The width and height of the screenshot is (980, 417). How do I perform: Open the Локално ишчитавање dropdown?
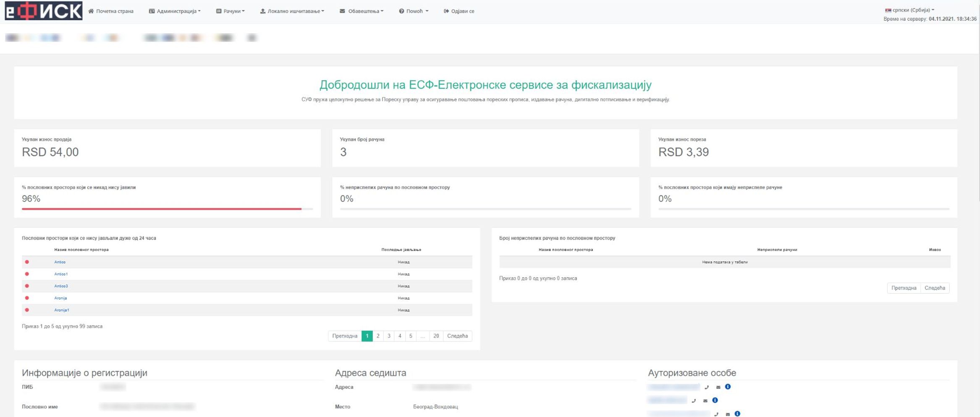[292, 11]
